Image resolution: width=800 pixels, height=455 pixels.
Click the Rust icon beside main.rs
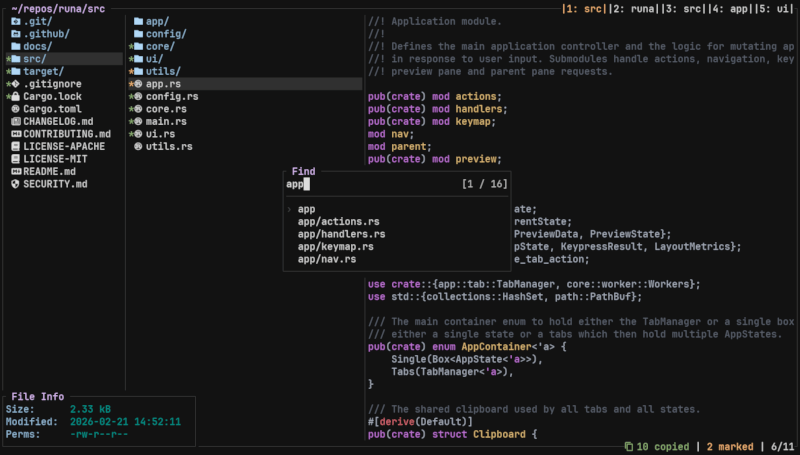138,122
